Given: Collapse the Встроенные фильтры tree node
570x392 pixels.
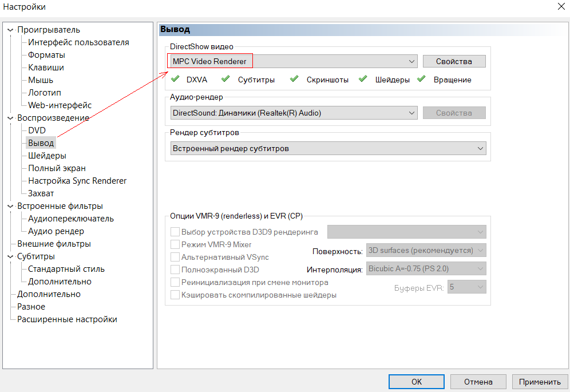Looking at the screenshot, I should 10,206.
